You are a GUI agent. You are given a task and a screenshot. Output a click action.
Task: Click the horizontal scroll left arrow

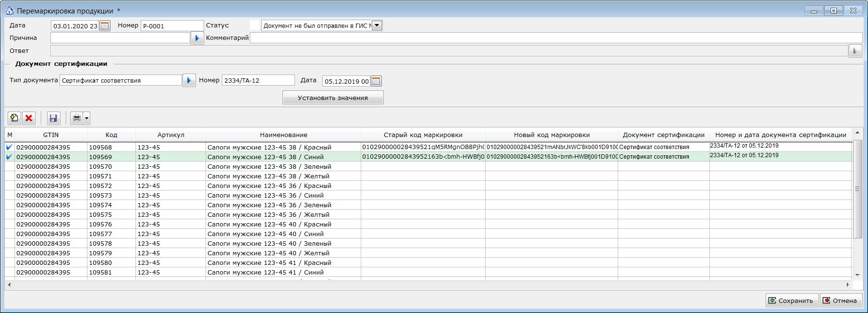point(9,285)
